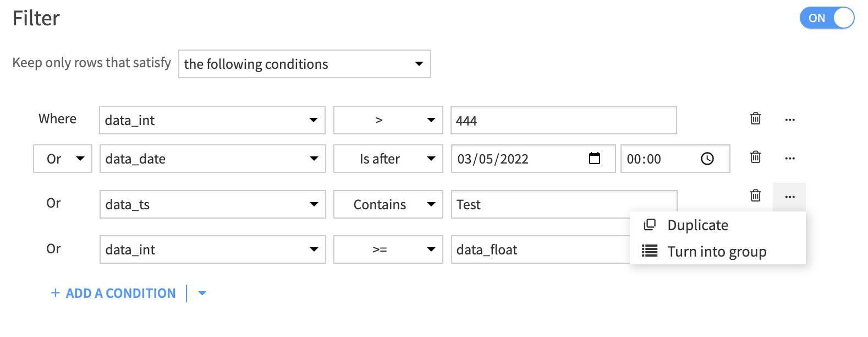
Task: Click the value field containing 444
Action: tap(564, 120)
